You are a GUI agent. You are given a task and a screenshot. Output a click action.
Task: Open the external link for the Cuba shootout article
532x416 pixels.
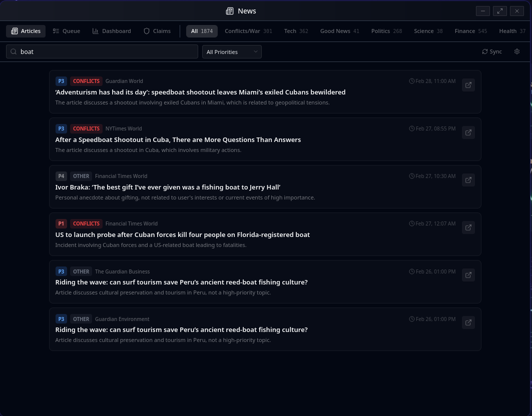tap(468, 132)
